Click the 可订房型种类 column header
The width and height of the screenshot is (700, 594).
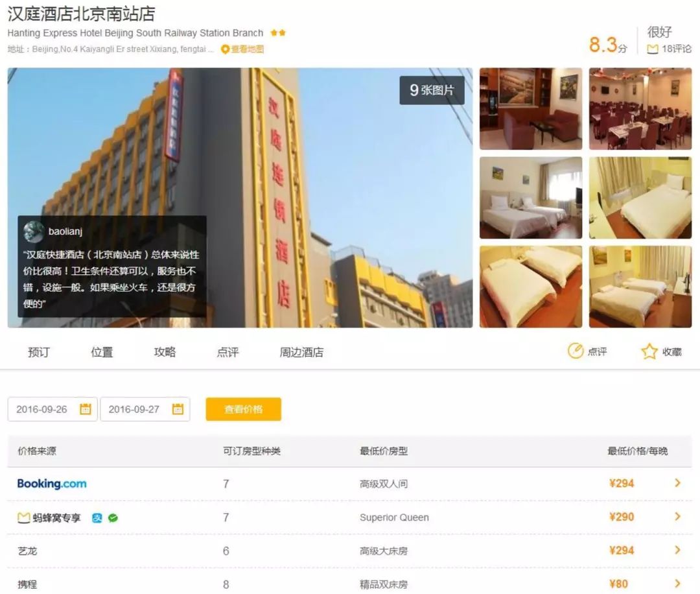coord(251,451)
